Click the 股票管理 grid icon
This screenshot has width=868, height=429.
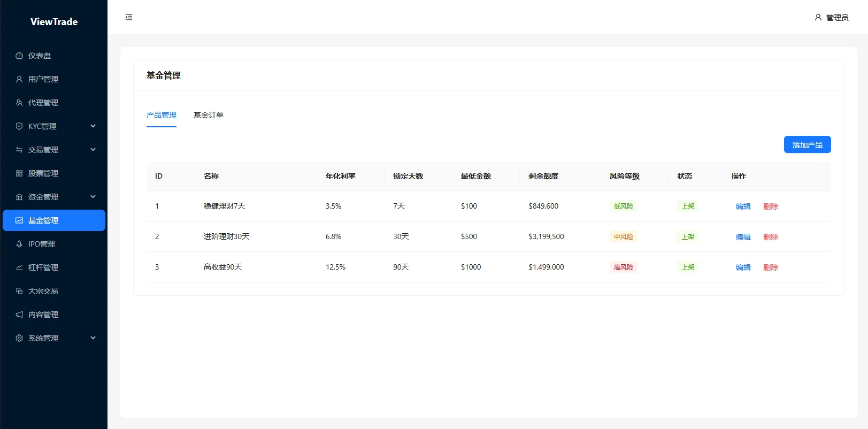pyautogui.click(x=19, y=173)
